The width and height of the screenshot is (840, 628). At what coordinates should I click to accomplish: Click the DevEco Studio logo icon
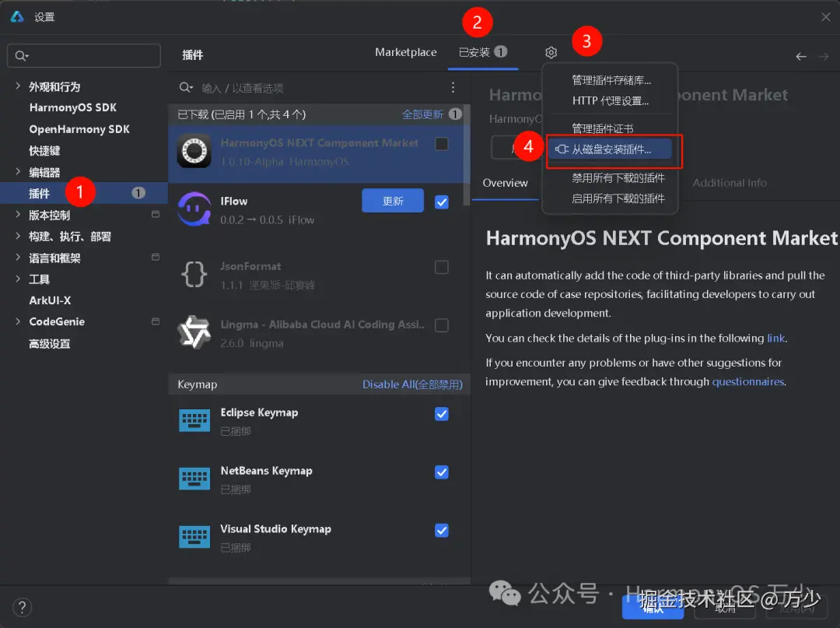pos(17,16)
